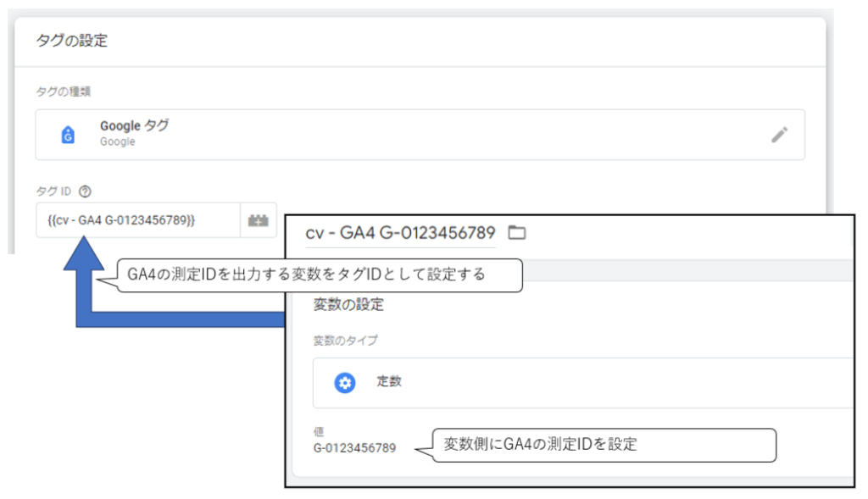Click the variable name cv - GA4 G-0123456789
The image size is (868, 499).
(400, 233)
